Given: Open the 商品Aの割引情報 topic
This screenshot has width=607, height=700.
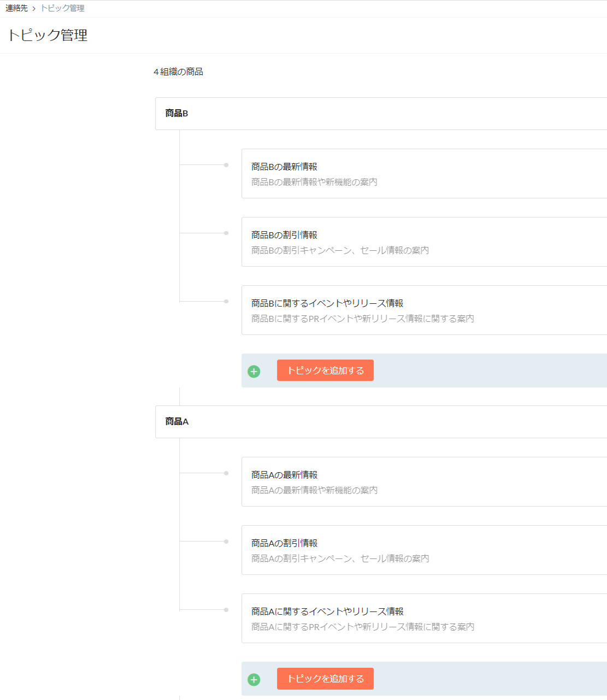Looking at the screenshot, I should [284, 543].
